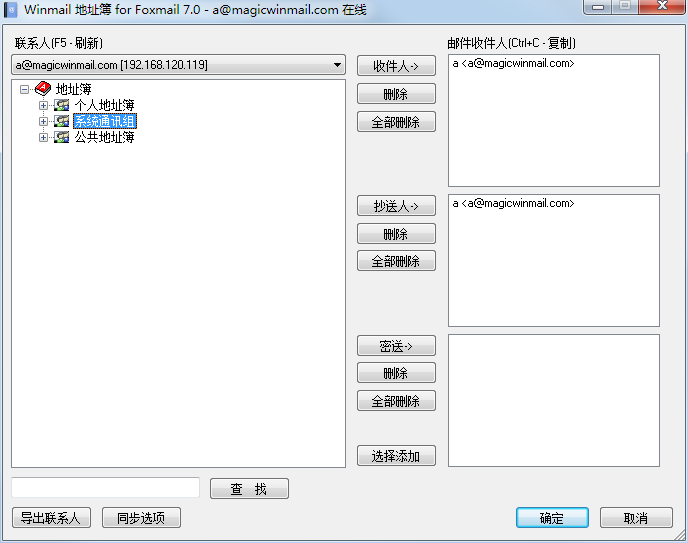Image resolution: width=688 pixels, height=543 pixels.
Task: Click the 公共地址簿 group icon
Action: [61, 137]
